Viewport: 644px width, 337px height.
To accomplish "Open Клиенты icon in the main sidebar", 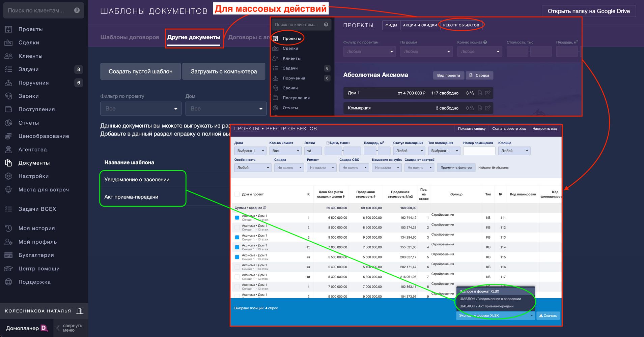I will [x=8, y=56].
